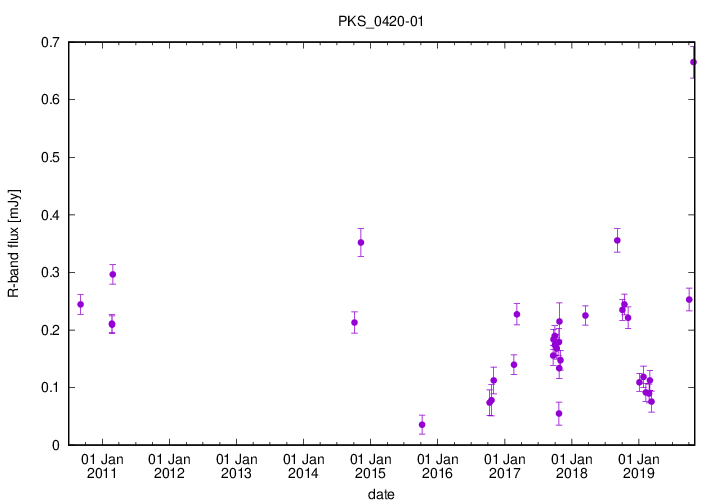Select the lowest data point in late 2015
This screenshot has height=504, width=720.
coord(422,425)
